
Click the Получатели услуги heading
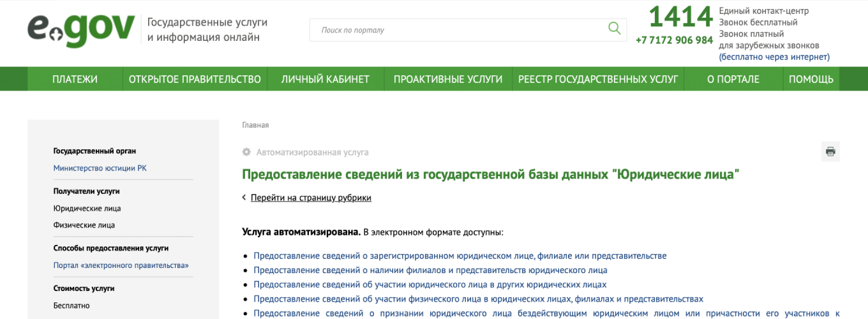(x=87, y=191)
